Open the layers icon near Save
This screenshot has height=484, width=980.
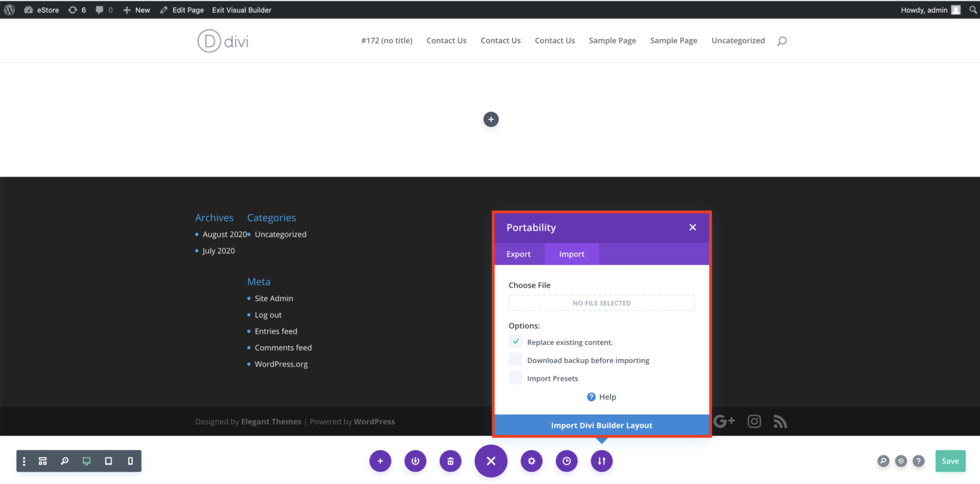click(901, 461)
